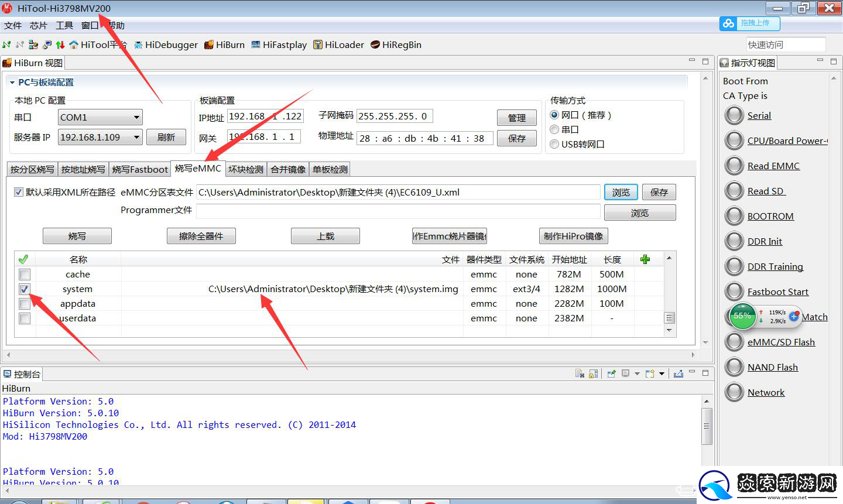Click the 擦除全器件 erase button
The image size is (843, 504).
coord(201,236)
